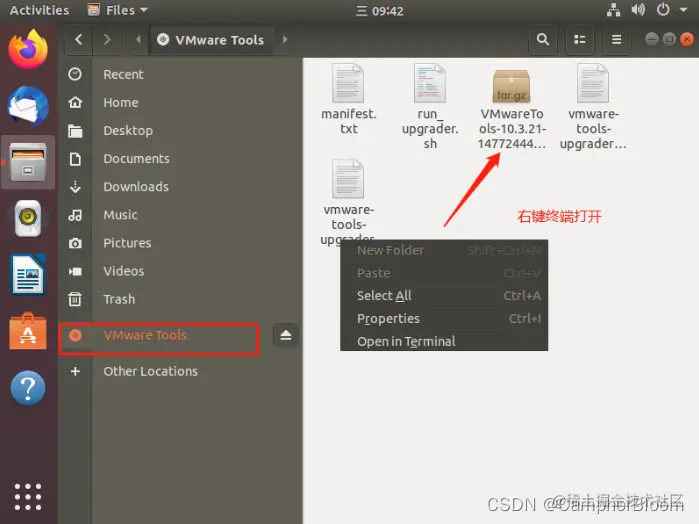
Task: Open the system menu dropdown arrow
Action: (683, 10)
